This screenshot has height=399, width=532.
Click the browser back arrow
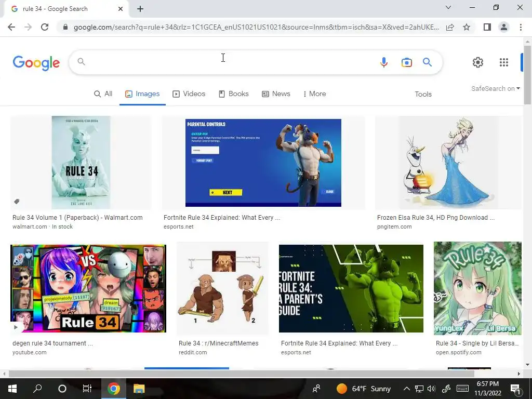tap(11, 27)
